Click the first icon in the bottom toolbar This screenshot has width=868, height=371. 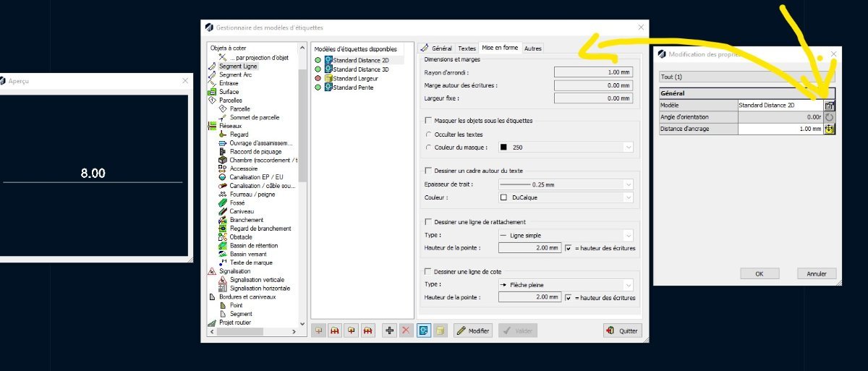click(318, 331)
